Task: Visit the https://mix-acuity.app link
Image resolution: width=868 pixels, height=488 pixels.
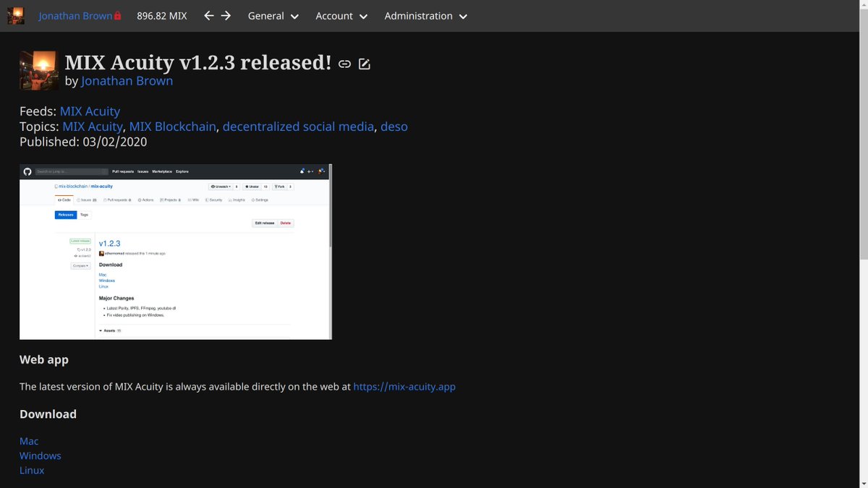Action: click(x=404, y=387)
